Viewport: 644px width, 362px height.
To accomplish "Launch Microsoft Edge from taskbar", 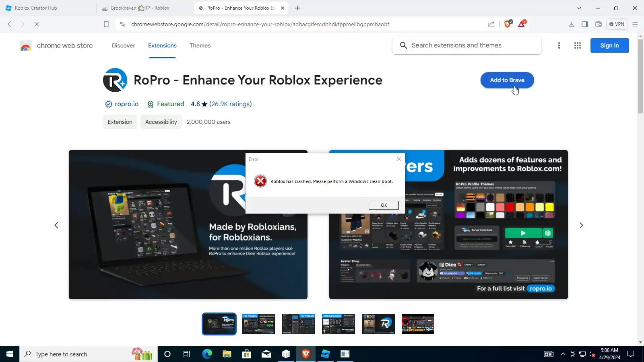I will (207, 354).
